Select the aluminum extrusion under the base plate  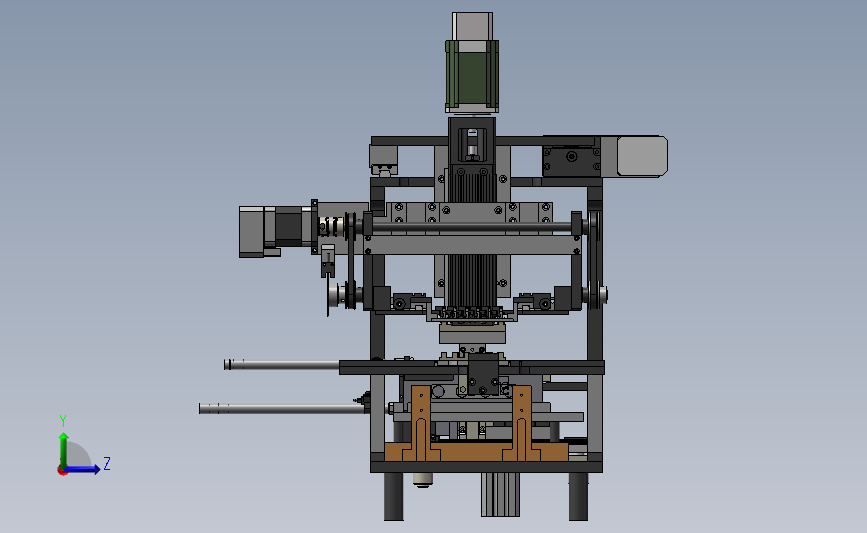coord(500,494)
